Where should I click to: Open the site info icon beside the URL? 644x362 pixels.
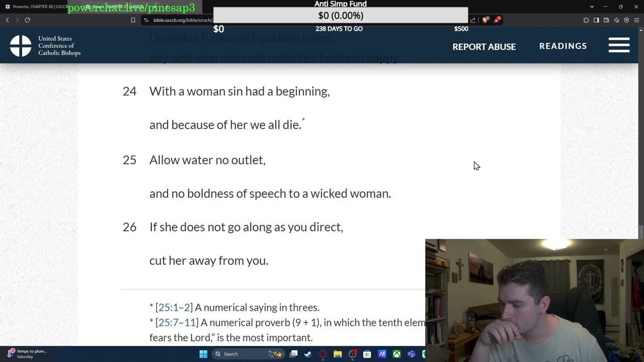click(146, 20)
